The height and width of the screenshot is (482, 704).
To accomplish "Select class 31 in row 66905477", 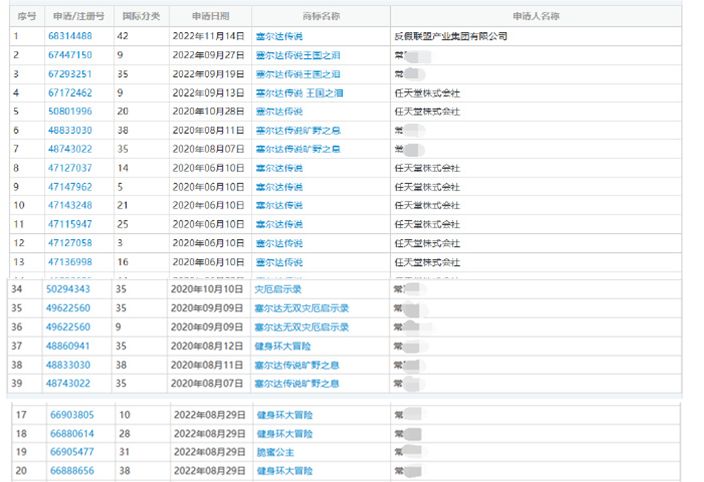I will tap(125, 452).
